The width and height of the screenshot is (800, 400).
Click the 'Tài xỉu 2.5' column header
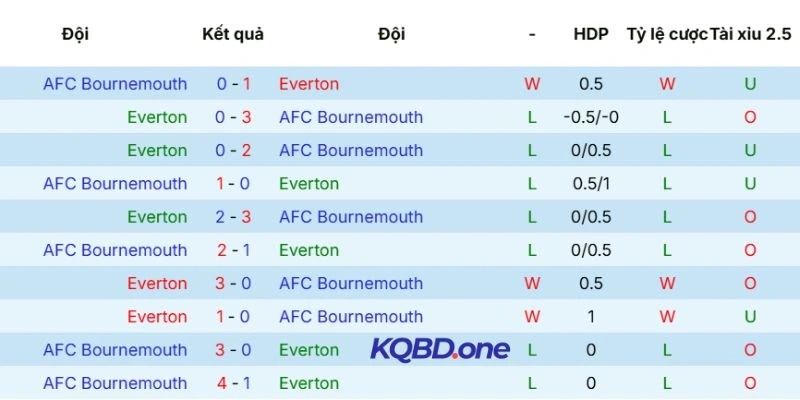tap(750, 34)
